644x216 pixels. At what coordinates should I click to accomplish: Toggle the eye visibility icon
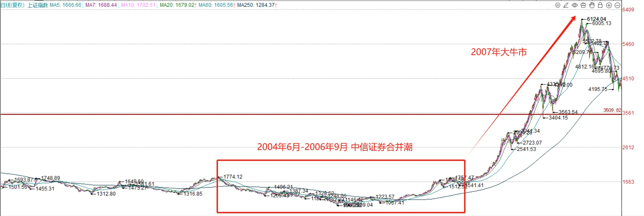pyautogui.click(x=575, y=5)
